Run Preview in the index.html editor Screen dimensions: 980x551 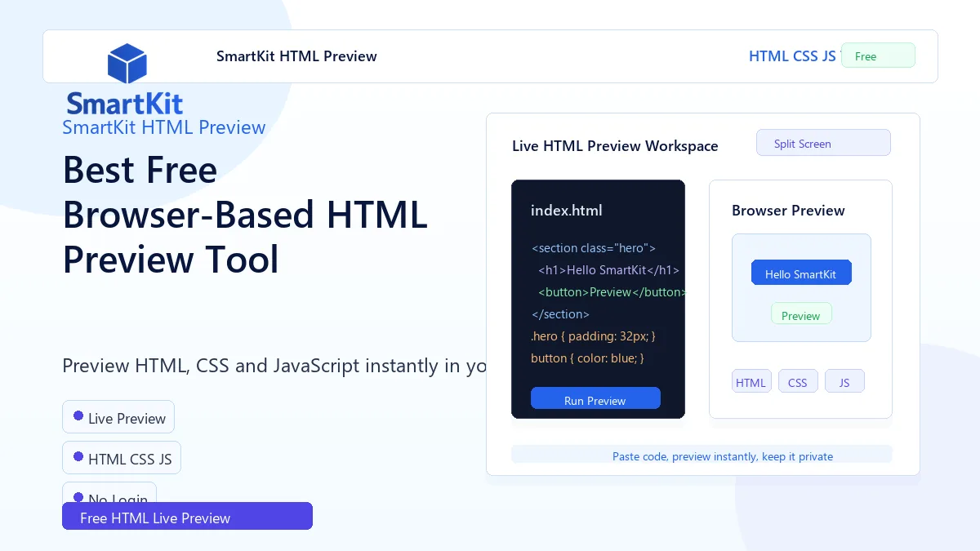595,399
